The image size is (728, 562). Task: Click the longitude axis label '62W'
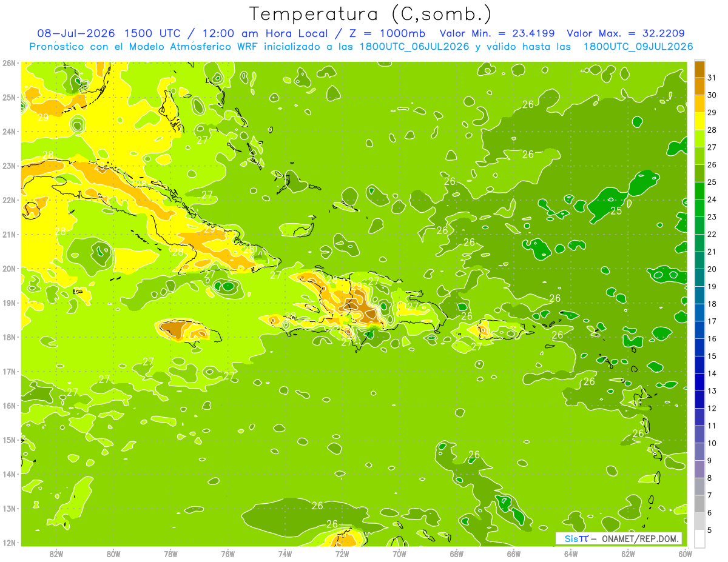click(628, 554)
